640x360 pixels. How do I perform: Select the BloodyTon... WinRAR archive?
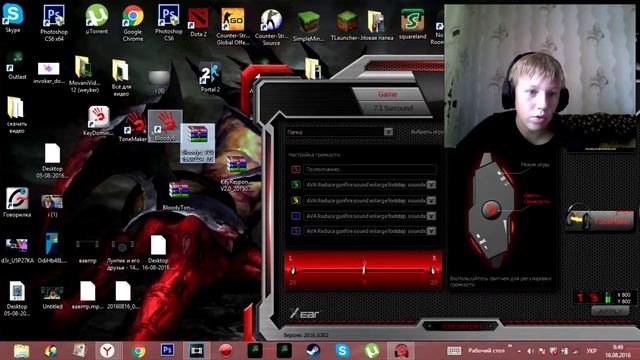point(179,195)
